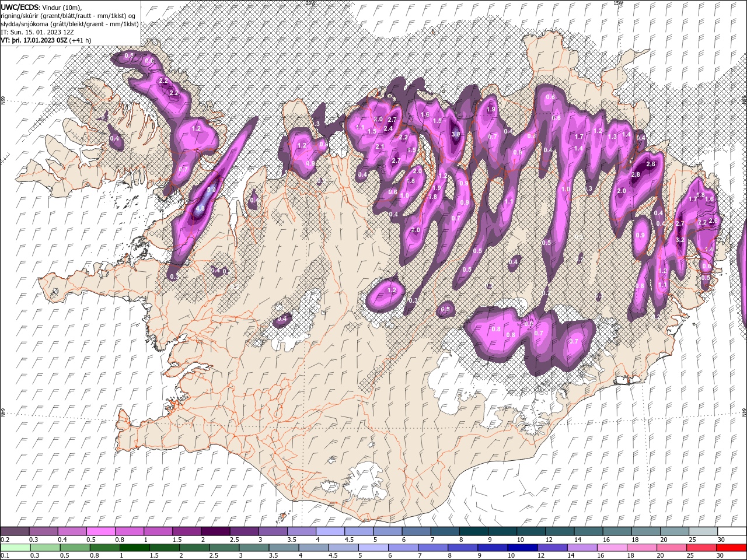Click the 3.2 snowfall value in the east
Viewport: 747px width, 560px height.
680,240
